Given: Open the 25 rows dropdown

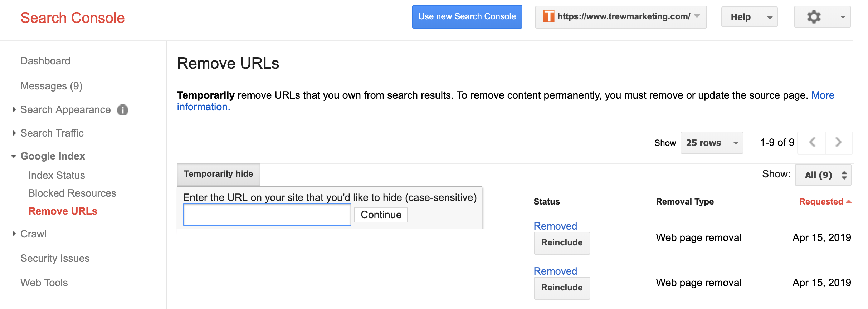Looking at the screenshot, I should pos(712,143).
